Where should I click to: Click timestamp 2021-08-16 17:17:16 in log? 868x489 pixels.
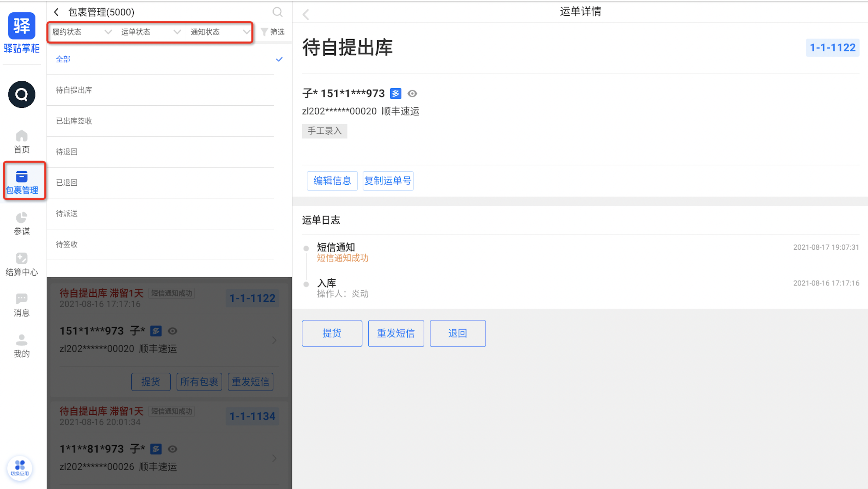click(826, 283)
